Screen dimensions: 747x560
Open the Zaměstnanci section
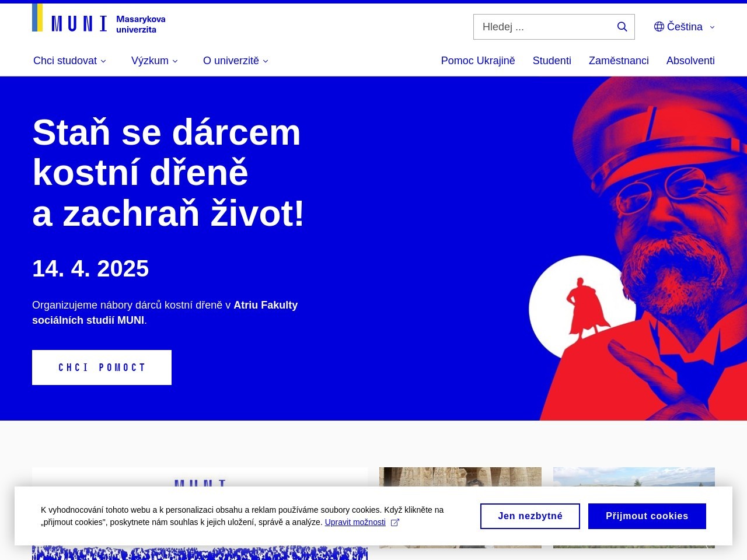pyautogui.click(x=619, y=61)
